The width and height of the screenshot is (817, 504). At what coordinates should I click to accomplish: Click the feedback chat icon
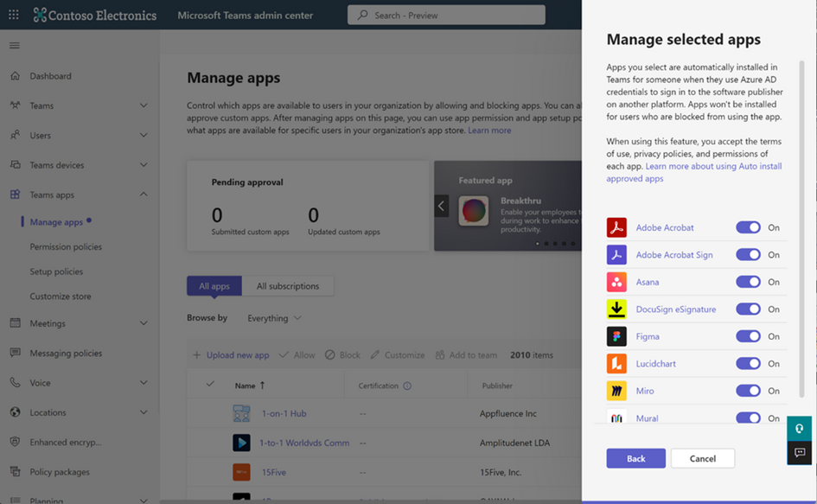point(799,452)
